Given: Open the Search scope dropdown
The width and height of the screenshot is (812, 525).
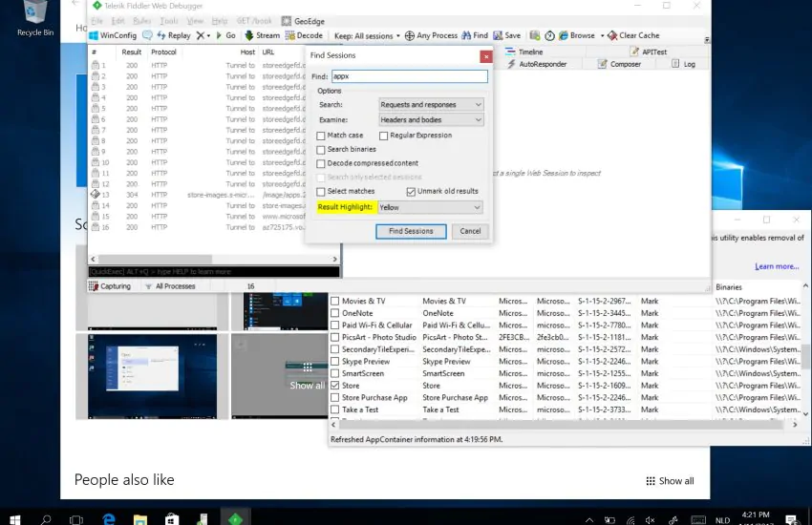Looking at the screenshot, I should pyautogui.click(x=431, y=104).
